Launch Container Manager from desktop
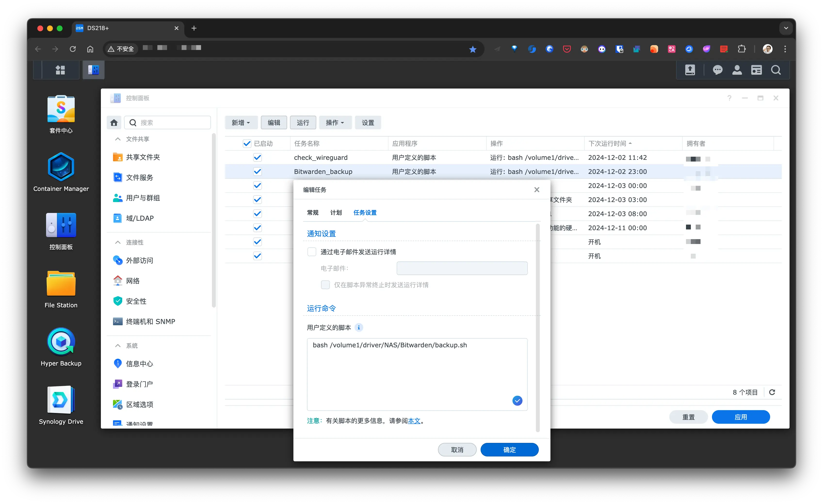Screen dimensions: 823x504 [61, 167]
